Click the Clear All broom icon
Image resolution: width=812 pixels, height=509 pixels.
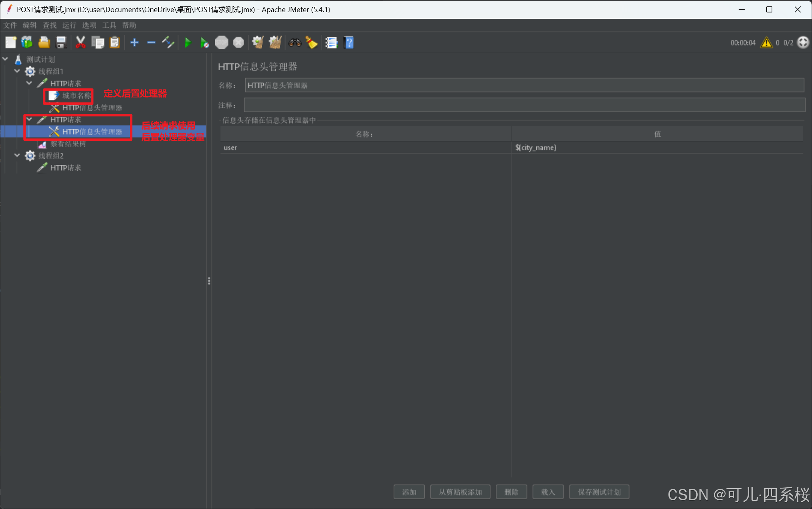(275, 43)
